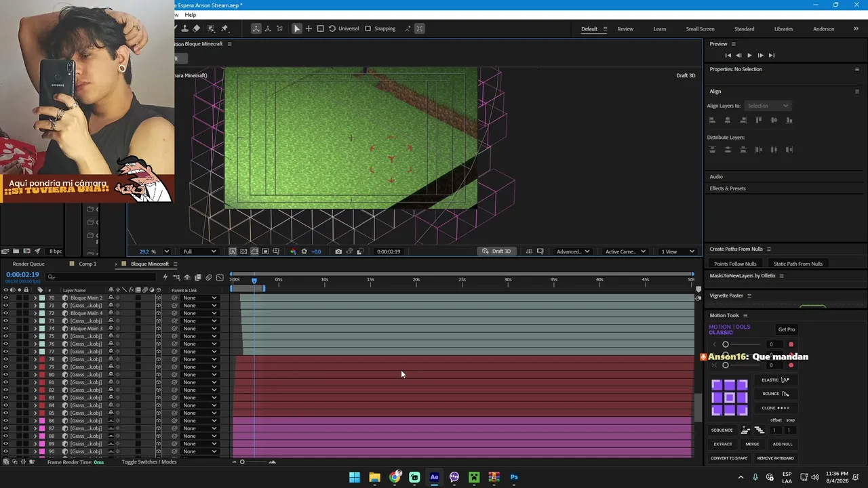Switch to the Comp 1 timeline tab
The image size is (868, 488).
click(x=87, y=264)
